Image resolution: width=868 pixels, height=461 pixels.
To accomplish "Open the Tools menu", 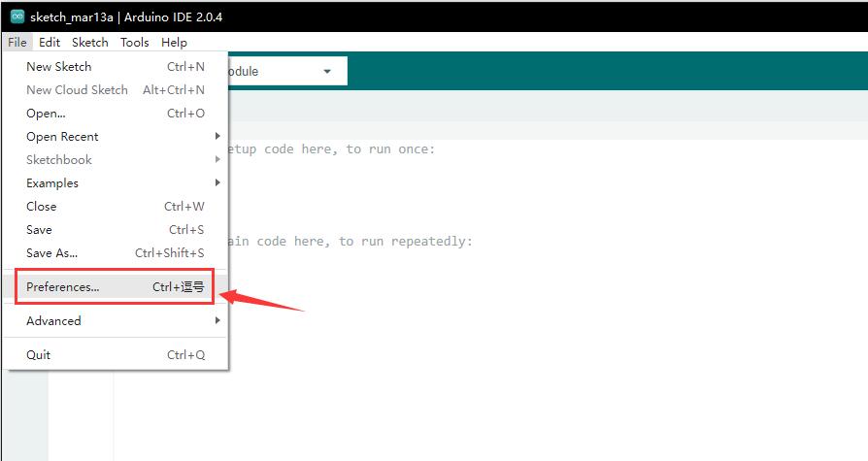I will click(x=135, y=43).
